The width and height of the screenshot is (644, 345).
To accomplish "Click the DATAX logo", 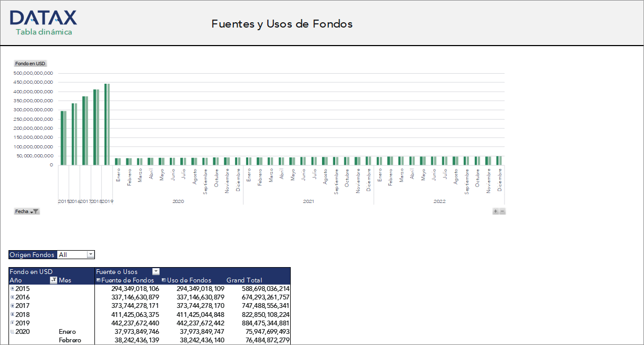I will 45,19.
